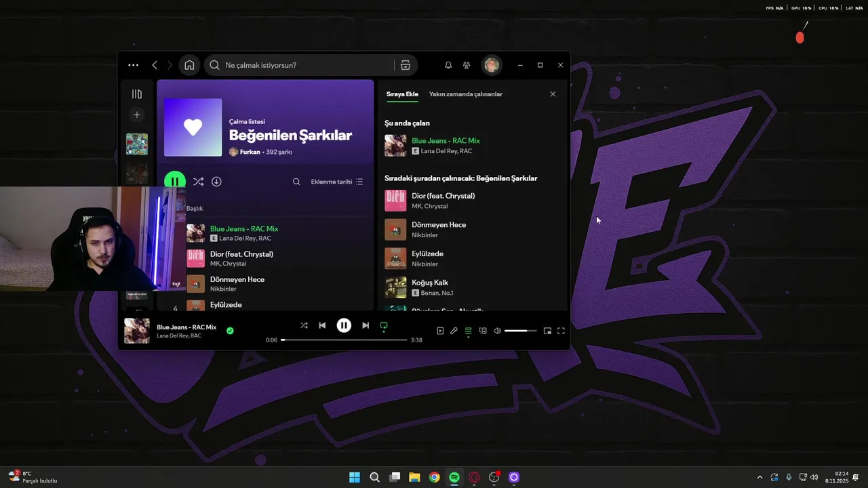Skip to previous track
The height and width of the screenshot is (488, 868).
[322, 325]
